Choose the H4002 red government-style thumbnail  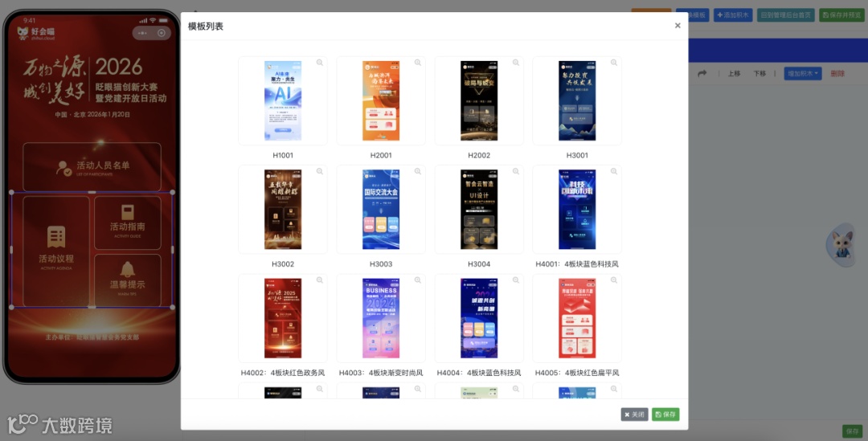tap(283, 318)
